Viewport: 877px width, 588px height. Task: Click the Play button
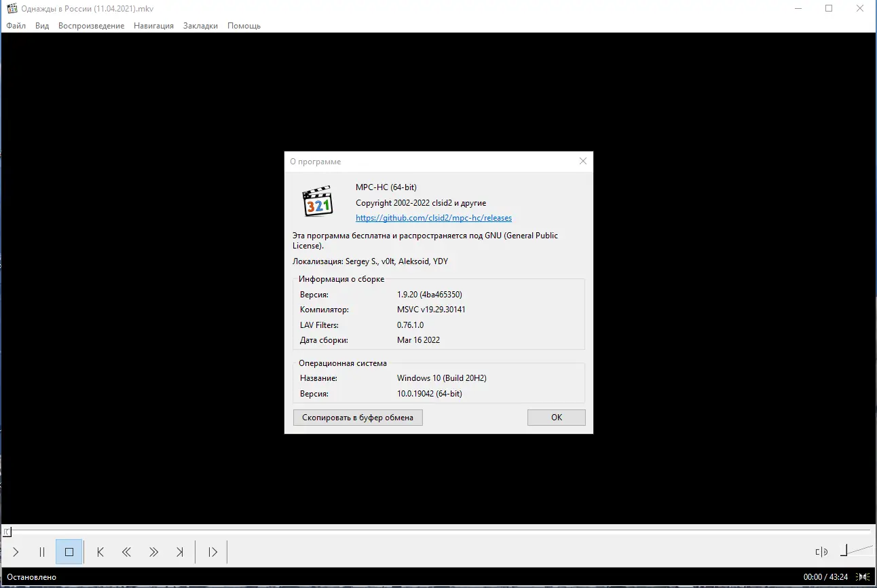pos(15,552)
